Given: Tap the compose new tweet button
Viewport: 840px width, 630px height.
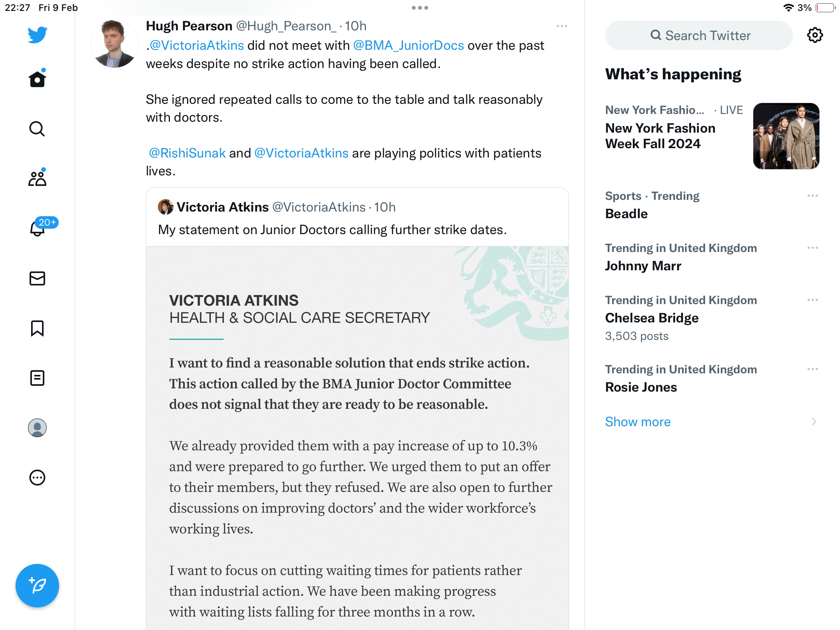Looking at the screenshot, I should tap(37, 586).
